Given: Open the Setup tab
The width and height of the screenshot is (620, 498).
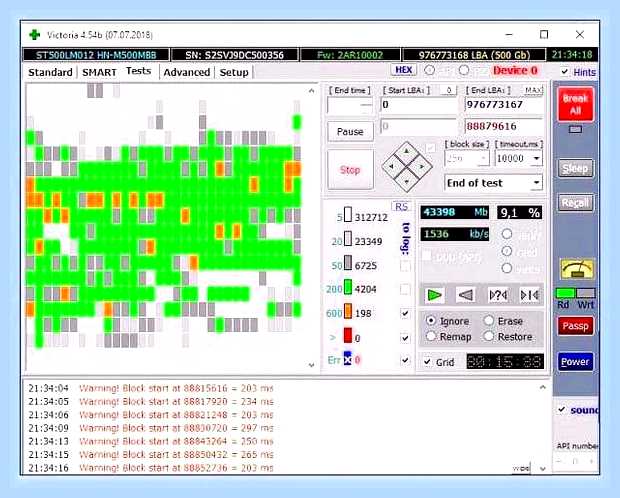Looking at the screenshot, I should (234, 72).
